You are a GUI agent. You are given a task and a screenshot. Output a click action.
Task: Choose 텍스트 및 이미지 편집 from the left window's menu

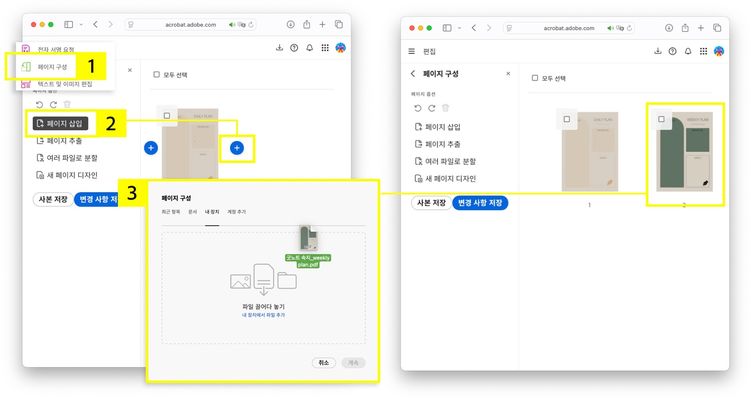(x=65, y=84)
